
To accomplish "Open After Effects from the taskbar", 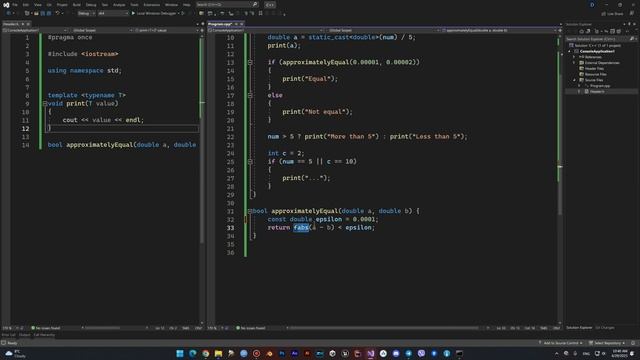I will click(294, 353).
